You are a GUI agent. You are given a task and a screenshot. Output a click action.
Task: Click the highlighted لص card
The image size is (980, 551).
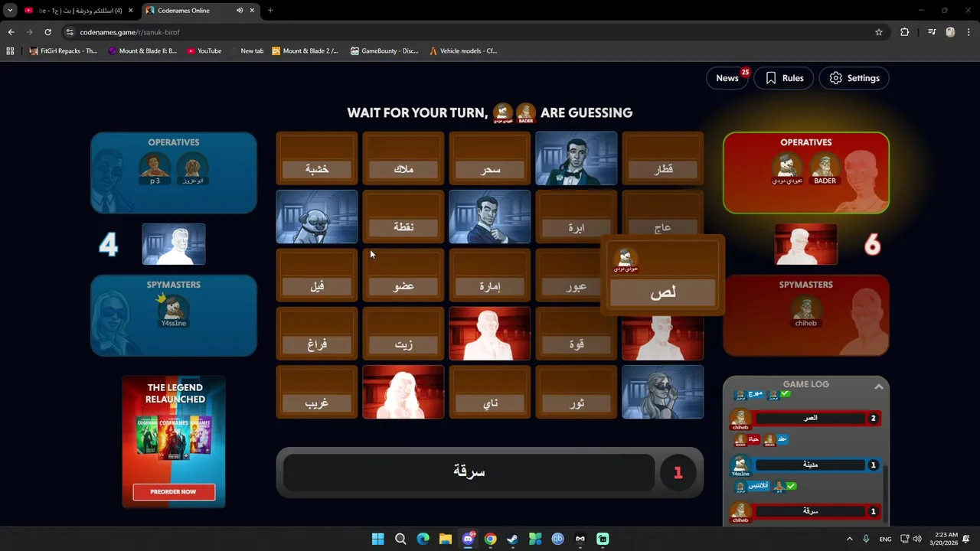pos(663,276)
